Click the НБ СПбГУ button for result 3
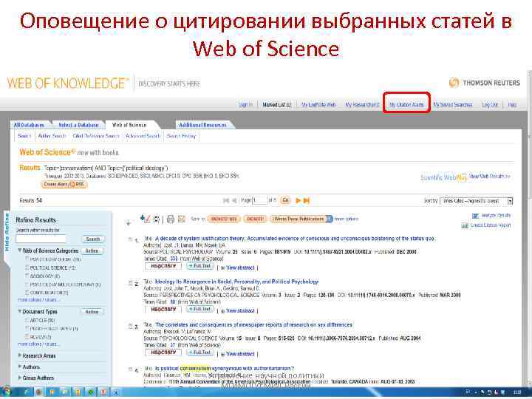The image size is (532, 399). [x=163, y=352]
